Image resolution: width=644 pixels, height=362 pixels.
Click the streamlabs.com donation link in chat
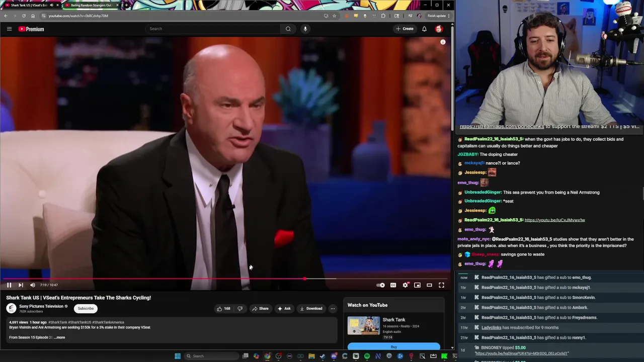tap(502, 127)
